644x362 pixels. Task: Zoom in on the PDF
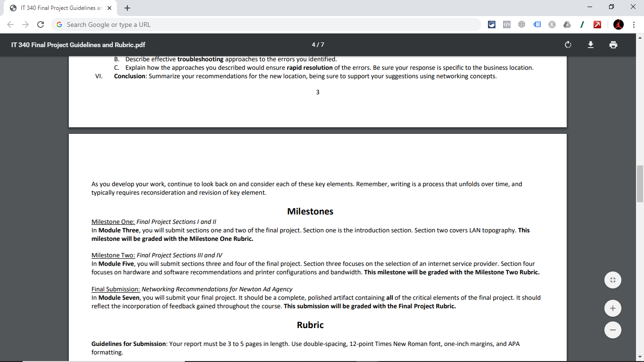tap(612, 308)
